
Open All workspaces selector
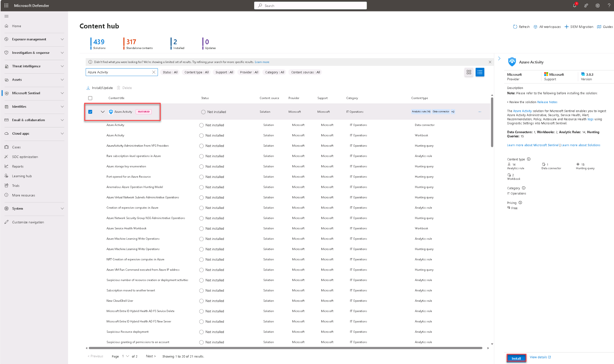(547, 27)
